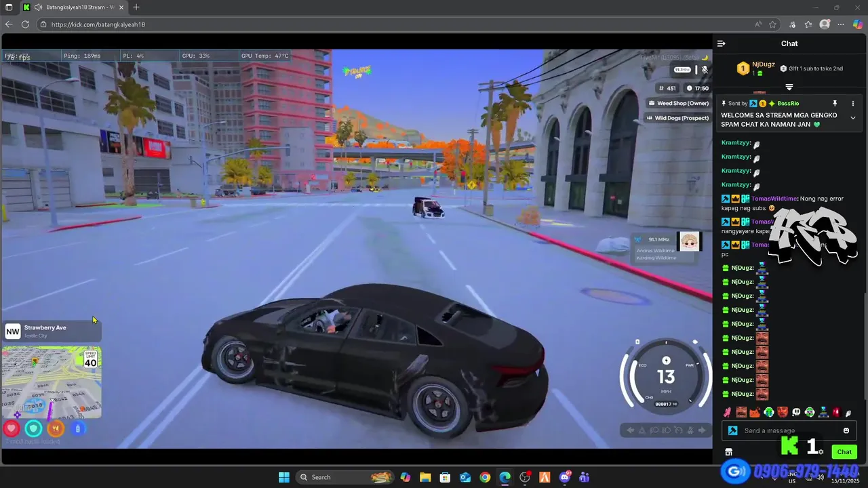The width and height of the screenshot is (868, 488).
Task: Click TomasWildtime username in chat
Action: coord(774,199)
